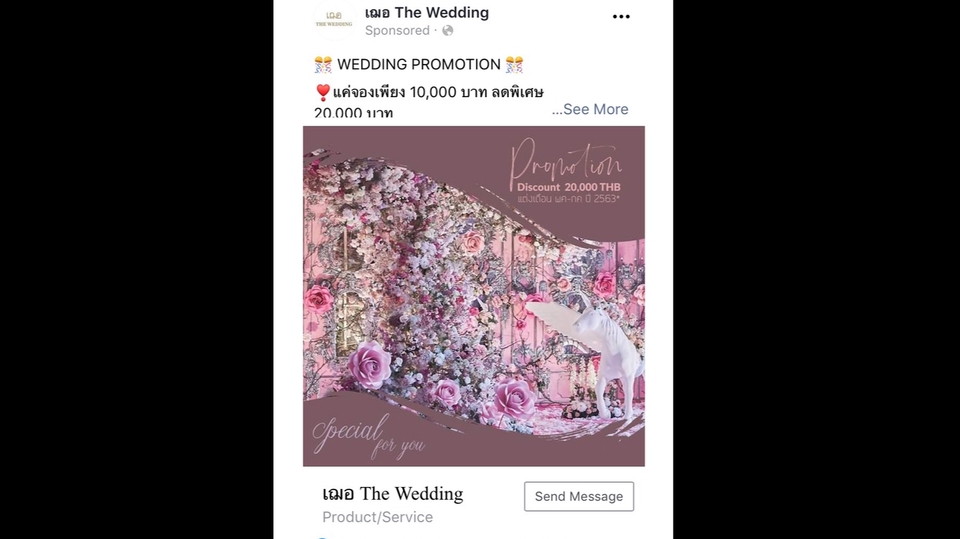
Task: Click the Sponsored label under page name
Action: pos(397,31)
